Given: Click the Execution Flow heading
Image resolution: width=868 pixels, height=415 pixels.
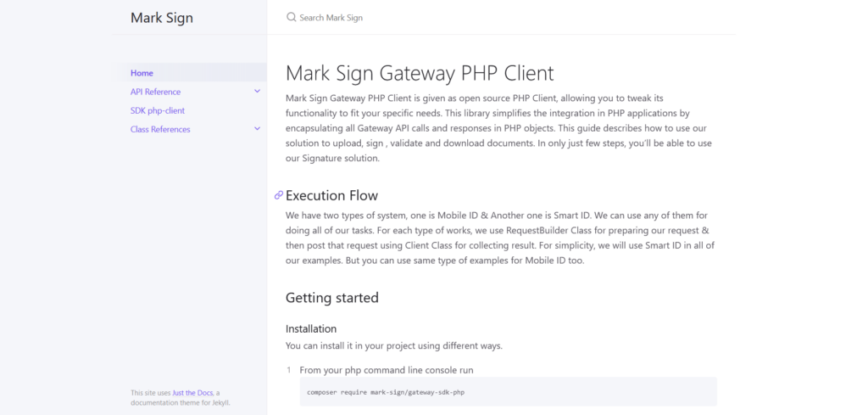Looking at the screenshot, I should (x=331, y=195).
